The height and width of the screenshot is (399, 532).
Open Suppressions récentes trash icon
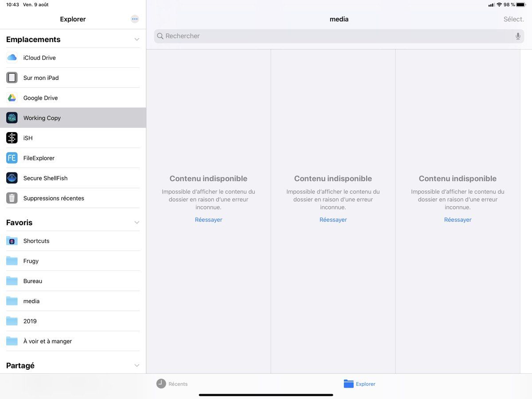point(12,198)
